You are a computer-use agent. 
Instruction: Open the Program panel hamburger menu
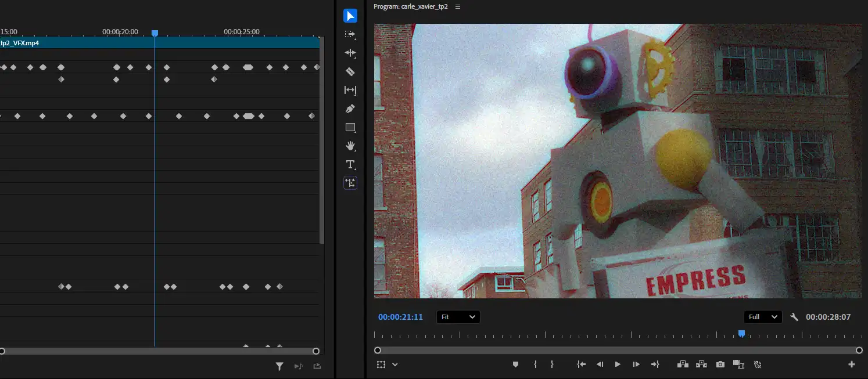coord(458,6)
